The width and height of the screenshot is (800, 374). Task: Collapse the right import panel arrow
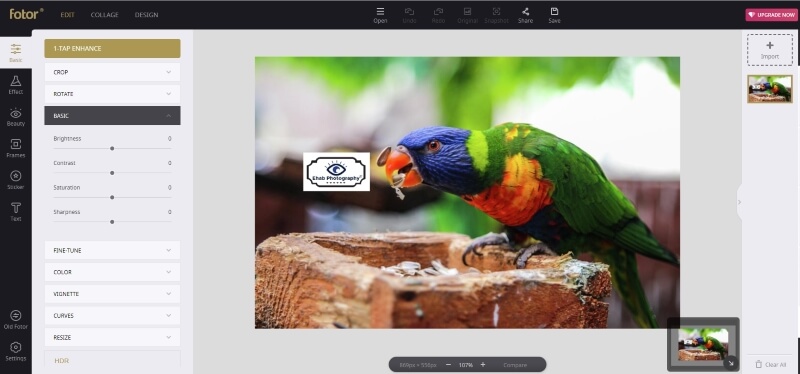click(739, 202)
